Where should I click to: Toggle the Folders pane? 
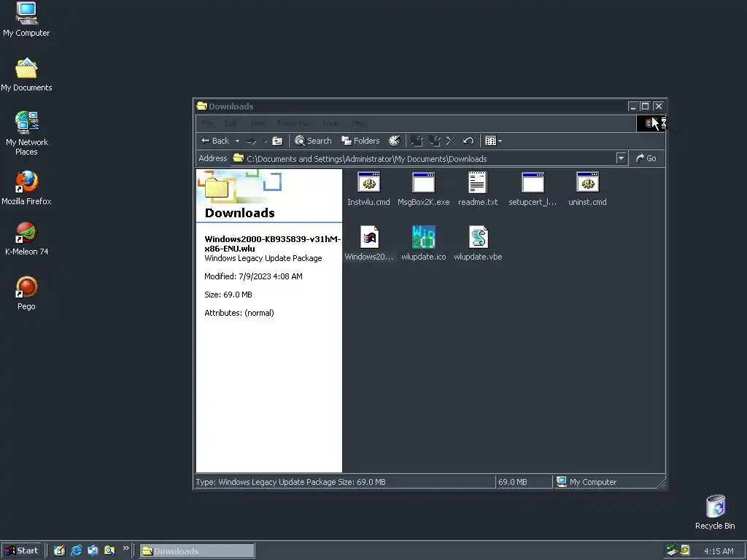tap(360, 141)
